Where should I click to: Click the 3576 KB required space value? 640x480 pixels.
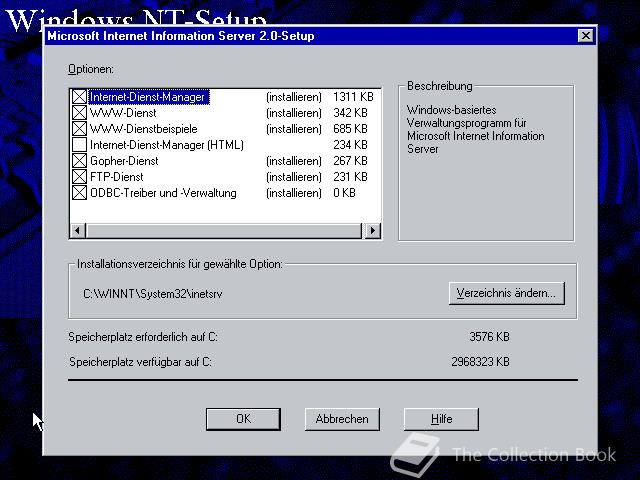489,337
